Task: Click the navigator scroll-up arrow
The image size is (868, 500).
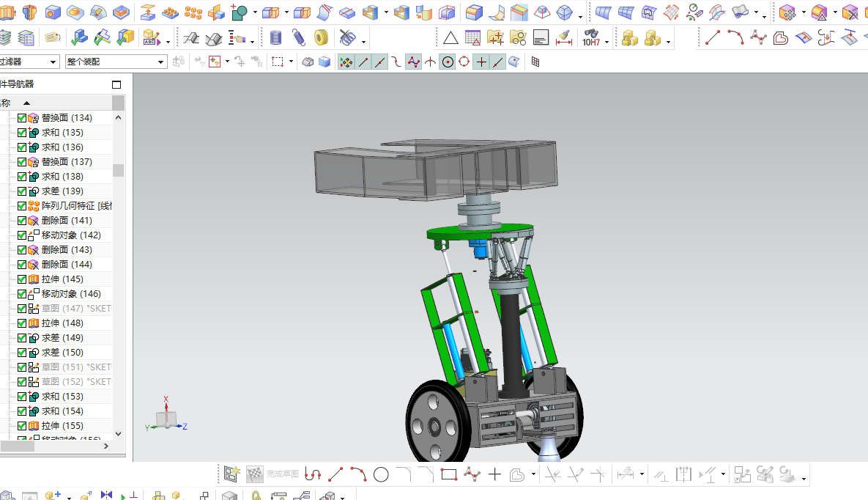Action: point(118,117)
